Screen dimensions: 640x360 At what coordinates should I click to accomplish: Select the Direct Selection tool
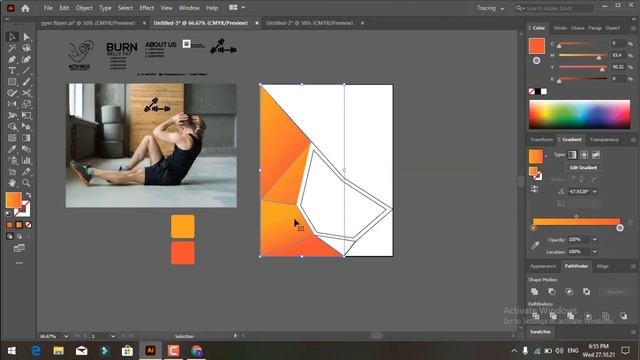pyautogui.click(x=27, y=37)
